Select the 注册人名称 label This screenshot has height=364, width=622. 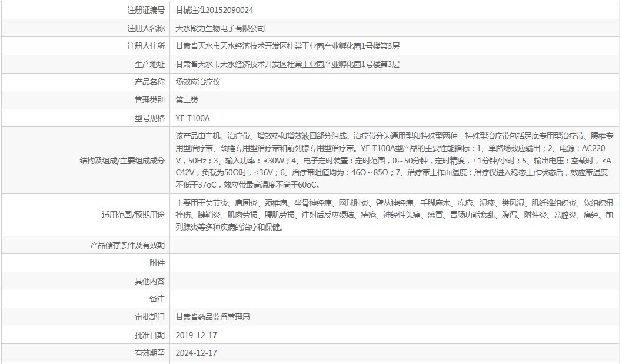point(145,28)
